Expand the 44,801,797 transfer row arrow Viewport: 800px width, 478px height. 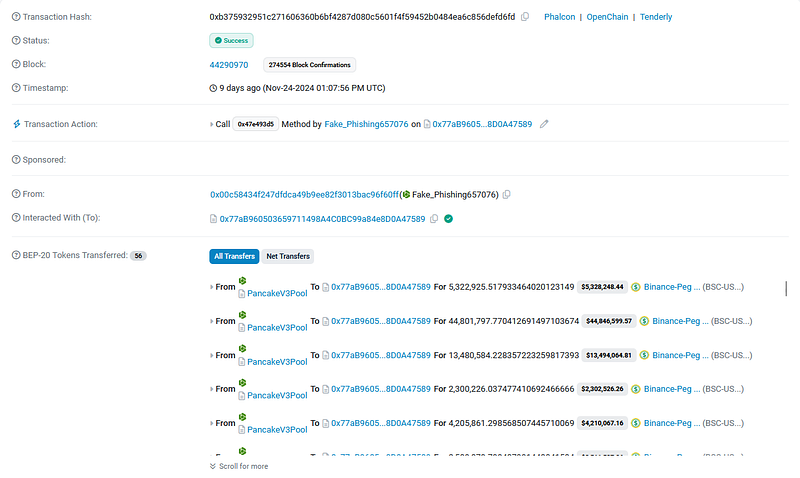coord(211,321)
